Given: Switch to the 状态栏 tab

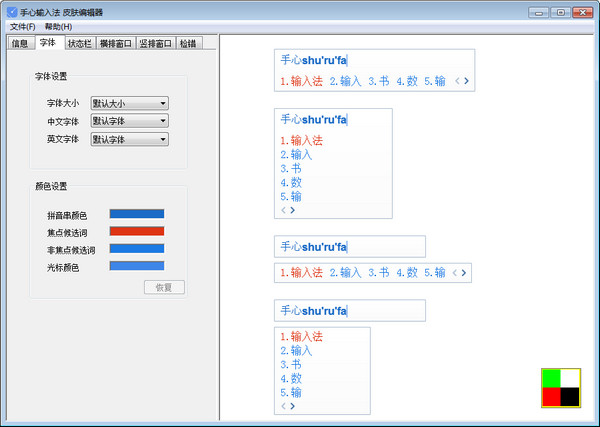Looking at the screenshot, I should (80, 43).
